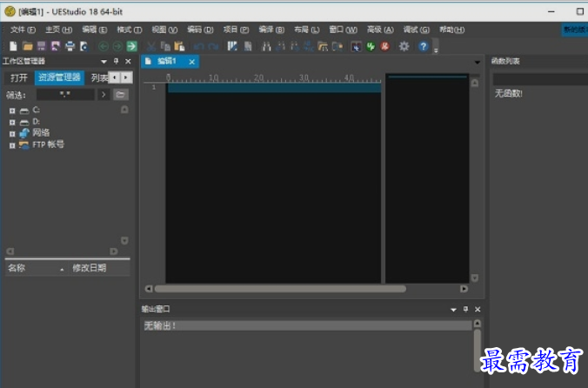
Task: Cut selection with scissors icon
Action: click(x=151, y=46)
